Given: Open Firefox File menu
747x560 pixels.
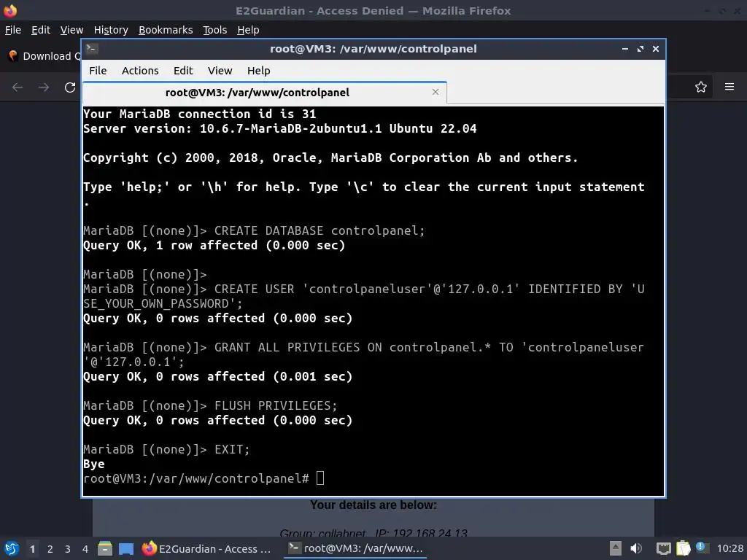Looking at the screenshot, I should coord(13,30).
